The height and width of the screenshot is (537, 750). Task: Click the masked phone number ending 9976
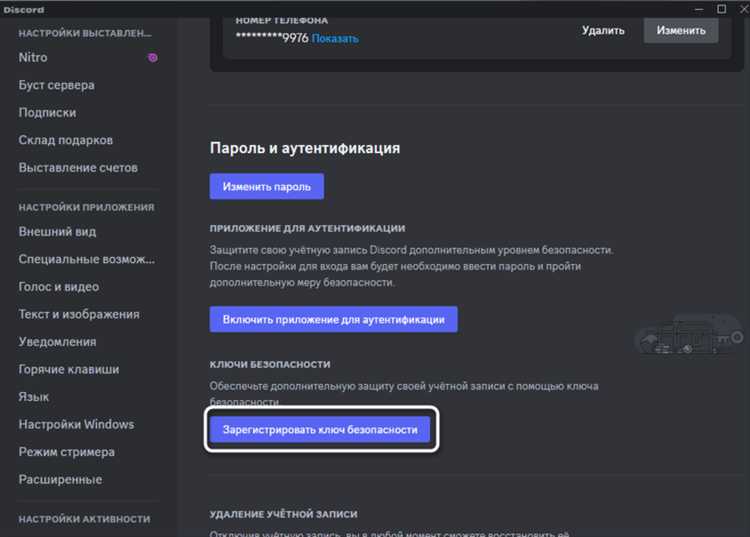coord(272,38)
